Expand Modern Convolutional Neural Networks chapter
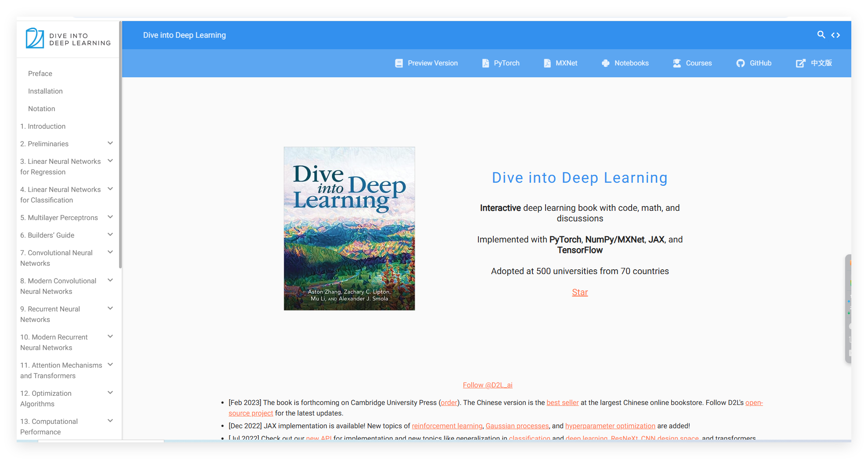The image size is (868, 459). click(x=110, y=280)
